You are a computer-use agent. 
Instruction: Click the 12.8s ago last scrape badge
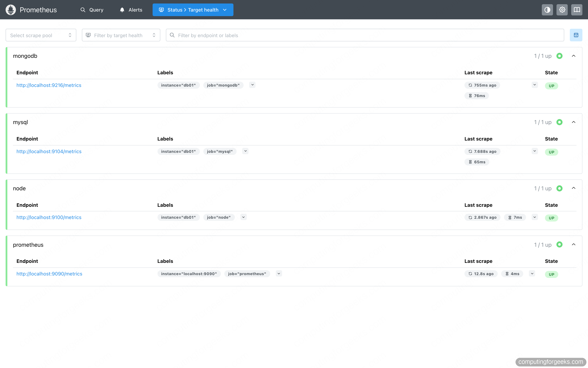pyautogui.click(x=481, y=274)
